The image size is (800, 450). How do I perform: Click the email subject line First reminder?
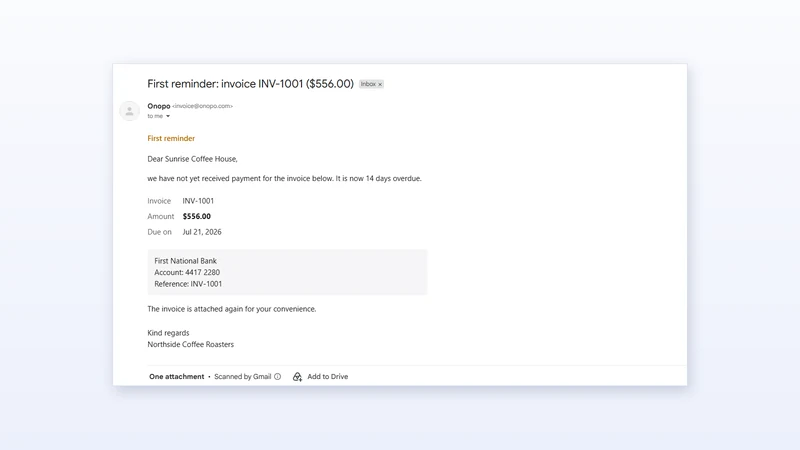pyautogui.click(x=251, y=84)
